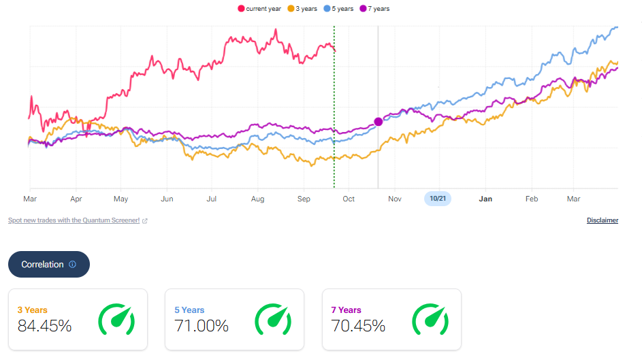Select the 70.45% correlation value

click(358, 326)
